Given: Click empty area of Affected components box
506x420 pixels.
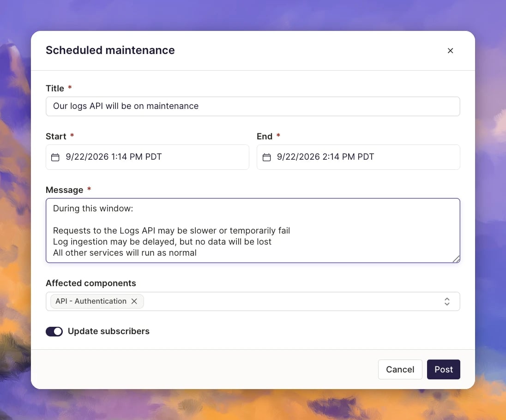Looking at the screenshot, I should point(290,301).
